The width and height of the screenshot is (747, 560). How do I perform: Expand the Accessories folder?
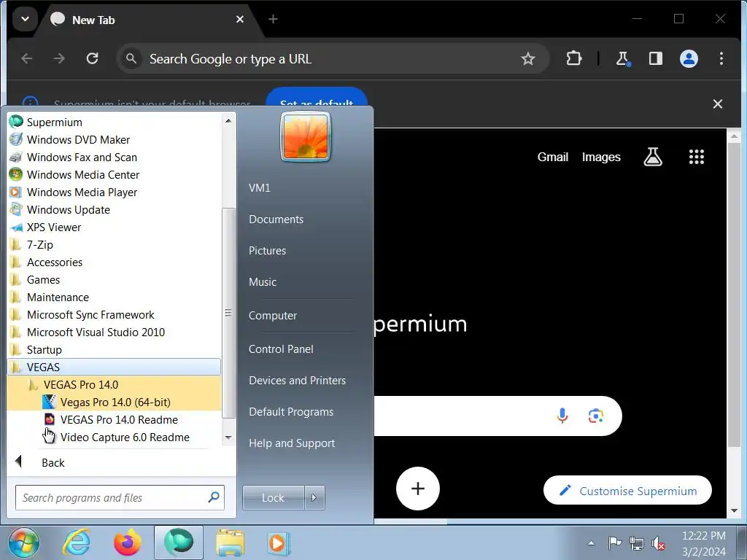(115, 262)
